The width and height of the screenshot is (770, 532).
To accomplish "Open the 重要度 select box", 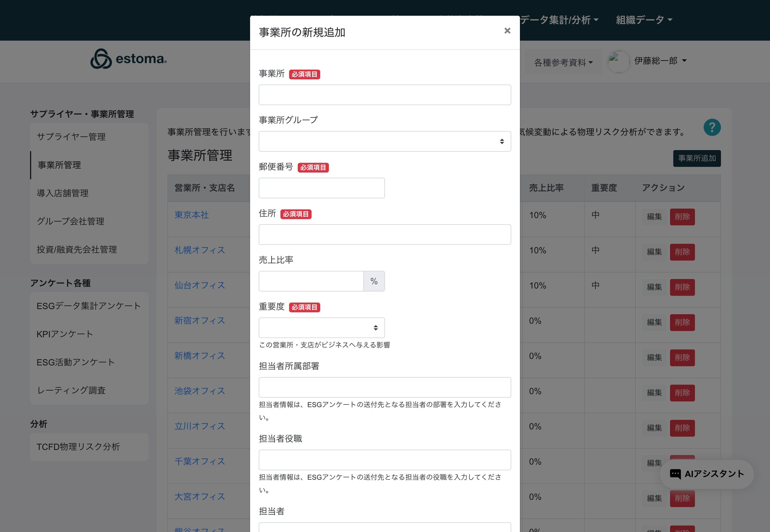I will point(321,328).
